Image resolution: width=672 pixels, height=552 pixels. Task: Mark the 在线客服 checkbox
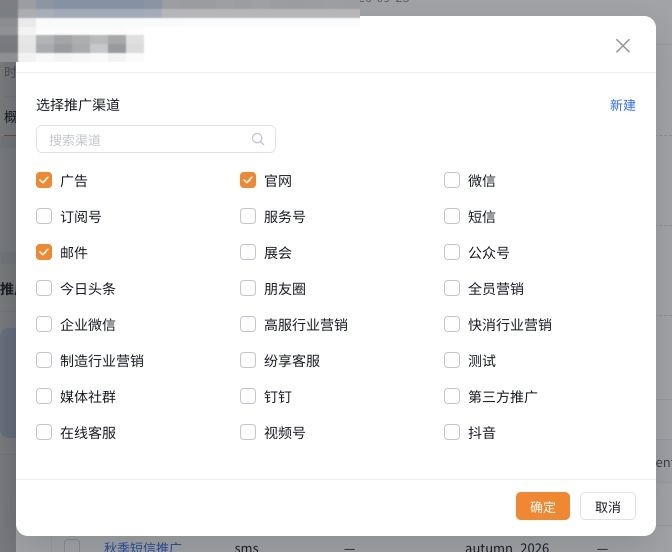pos(44,432)
